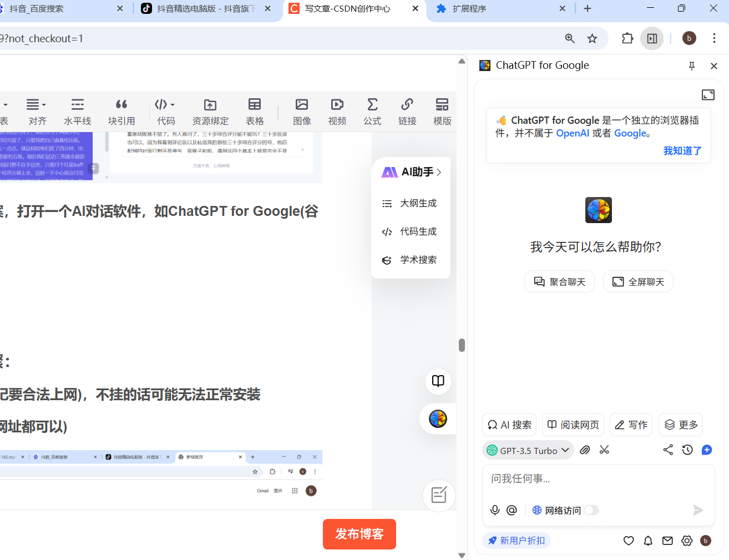Open notifications bell icon in side panel

tap(648, 541)
